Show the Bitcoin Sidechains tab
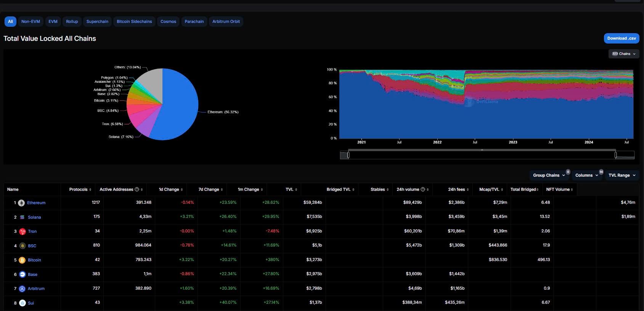This screenshot has width=644, height=311. point(134,21)
